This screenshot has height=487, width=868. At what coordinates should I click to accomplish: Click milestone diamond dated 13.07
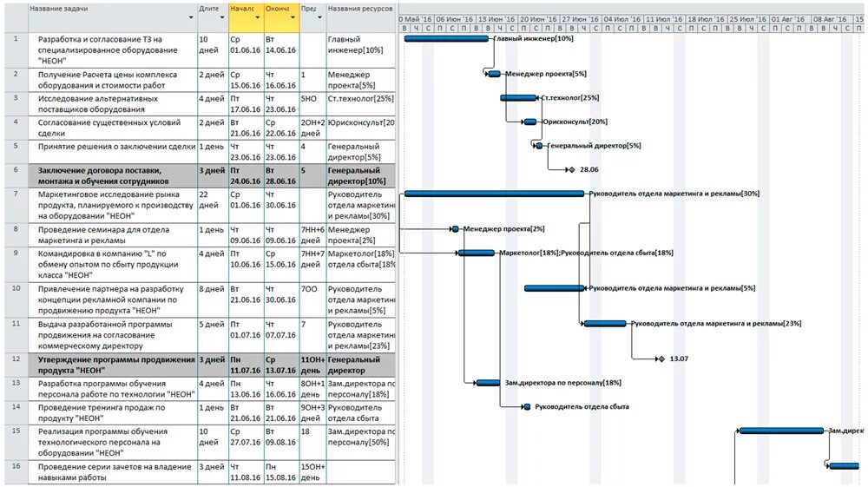coord(661,359)
